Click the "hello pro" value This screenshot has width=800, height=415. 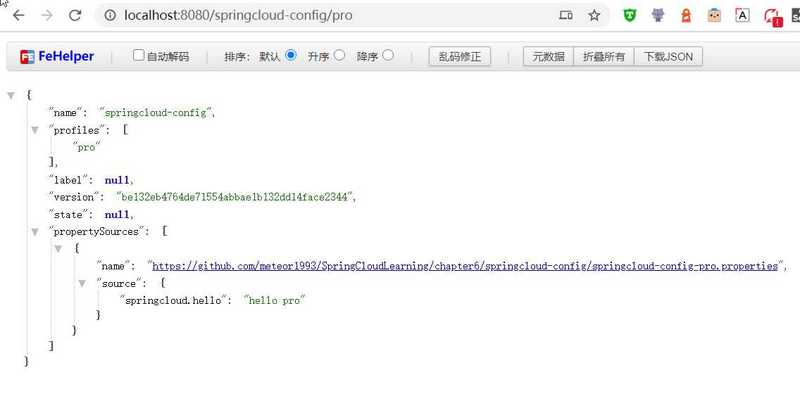pos(274,301)
